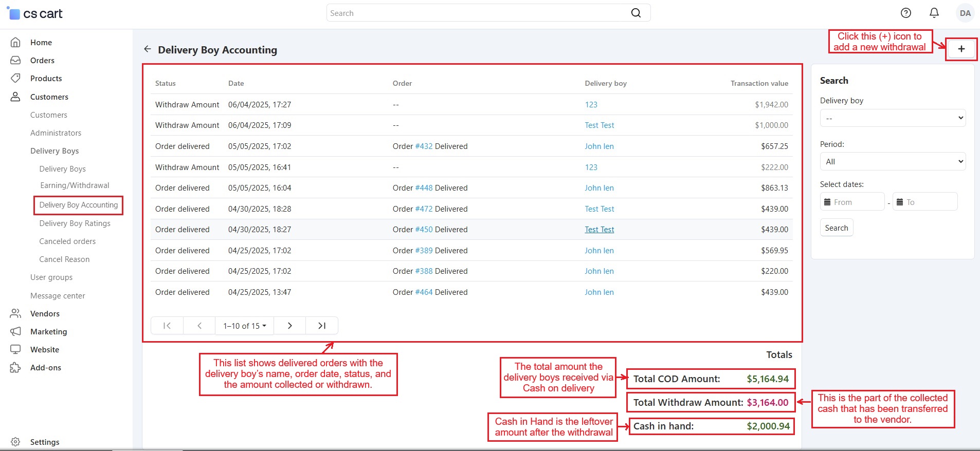
Task: Click the plus icon to add withdrawal
Action: click(961, 49)
